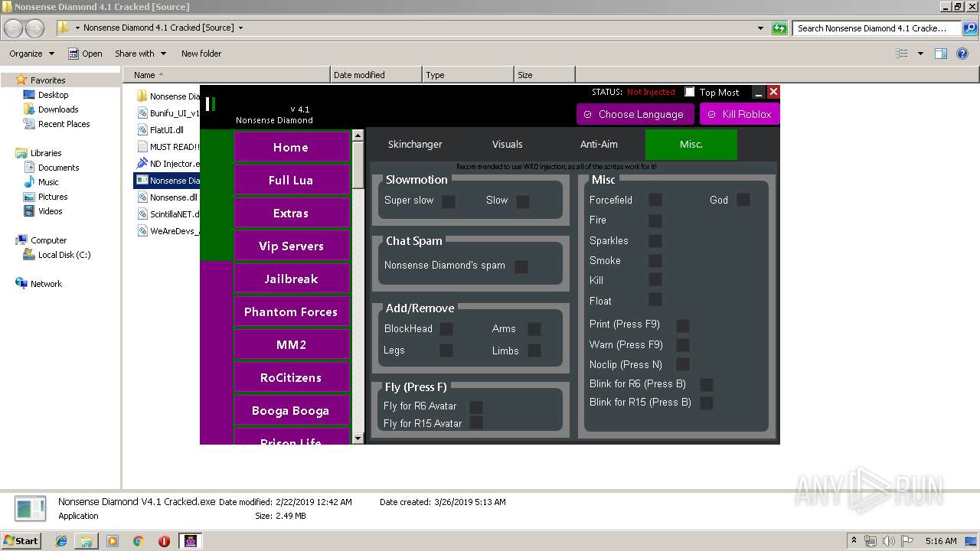Image resolution: width=980 pixels, height=551 pixels.
Task: Tick the Blink for R15 checkbox
Action: 707,403
